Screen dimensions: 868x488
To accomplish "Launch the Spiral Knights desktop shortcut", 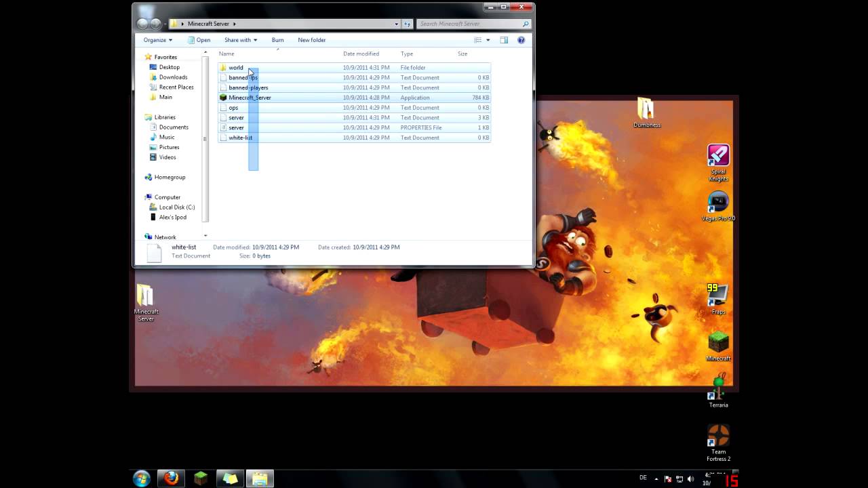I will point(718,163).
